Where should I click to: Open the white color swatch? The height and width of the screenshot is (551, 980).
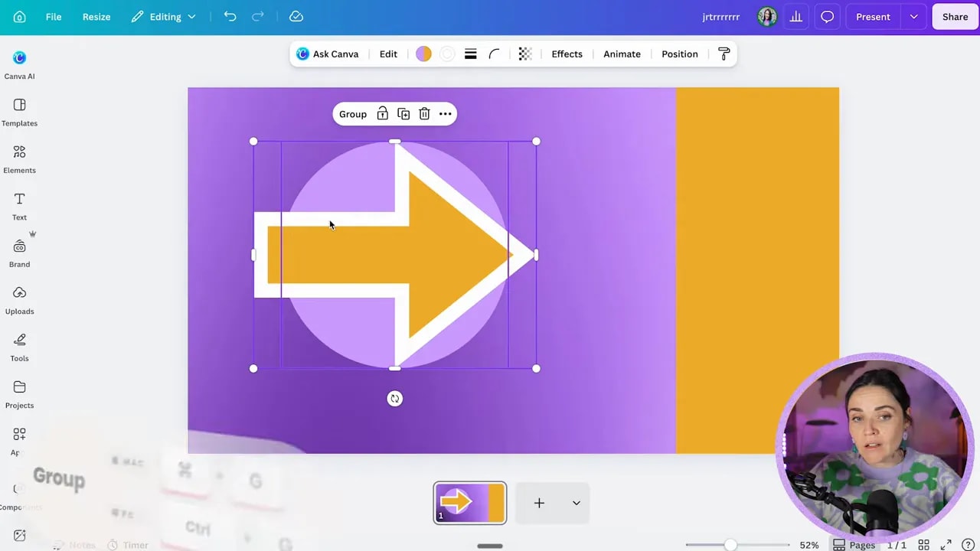pos(447,54)
